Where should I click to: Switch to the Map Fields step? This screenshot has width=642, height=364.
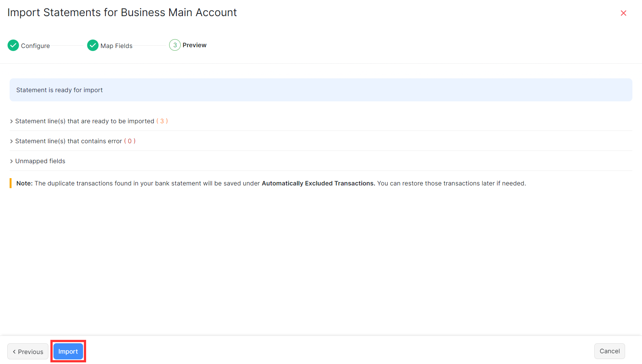pos(116,45)
